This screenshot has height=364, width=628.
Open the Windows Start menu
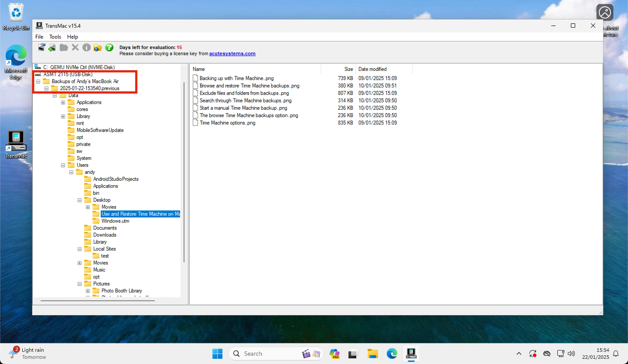[x=217, y=354]
